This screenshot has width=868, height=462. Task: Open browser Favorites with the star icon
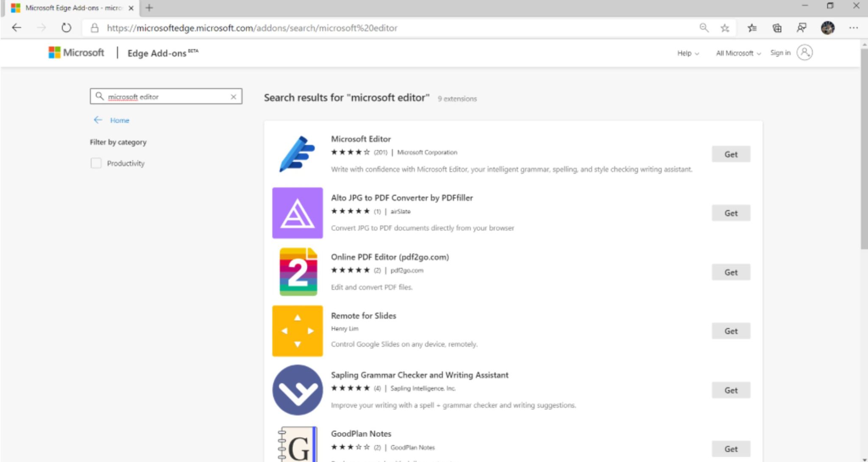[726, 28]
